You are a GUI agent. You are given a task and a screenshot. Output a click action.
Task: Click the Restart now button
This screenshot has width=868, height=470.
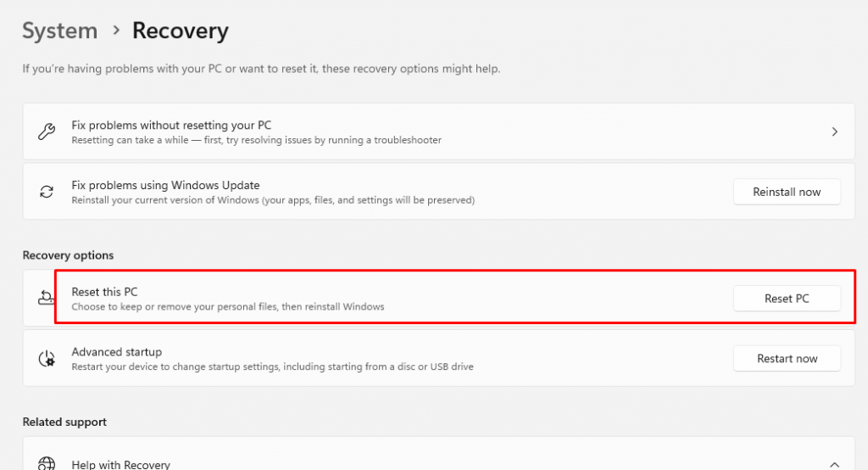tap(787, 359)
